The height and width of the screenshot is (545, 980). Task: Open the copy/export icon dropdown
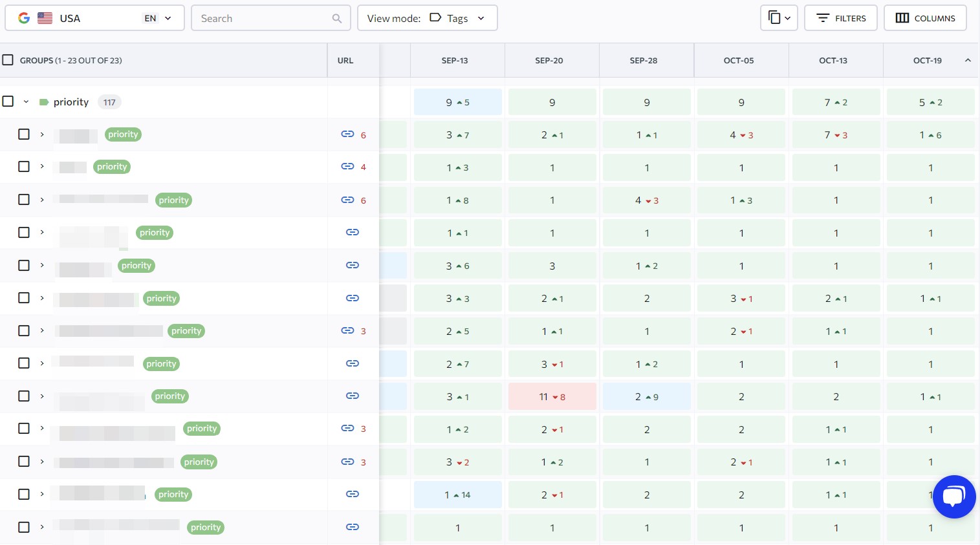tap(779, 18)
